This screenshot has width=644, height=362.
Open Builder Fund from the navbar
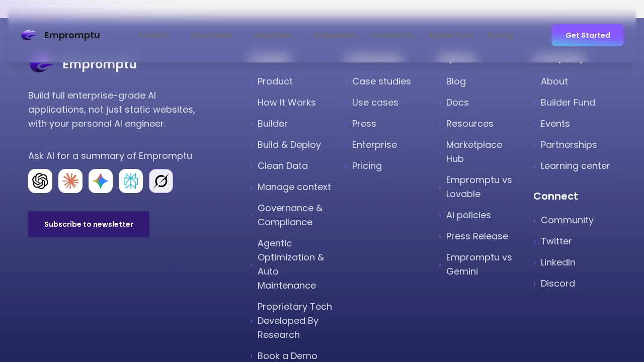[x=451, y=35]
